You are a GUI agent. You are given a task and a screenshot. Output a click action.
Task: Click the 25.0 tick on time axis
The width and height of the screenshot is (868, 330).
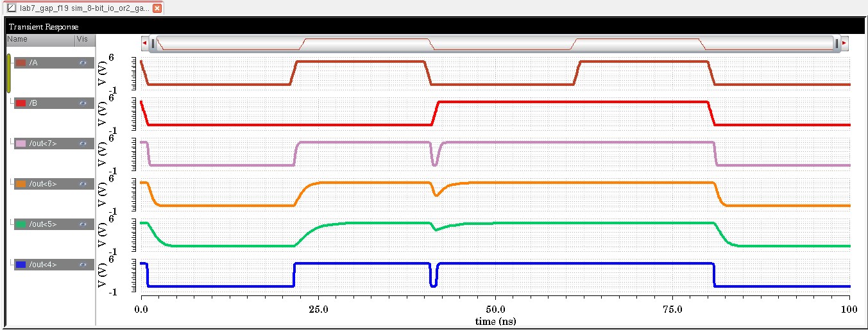[318, 309]
